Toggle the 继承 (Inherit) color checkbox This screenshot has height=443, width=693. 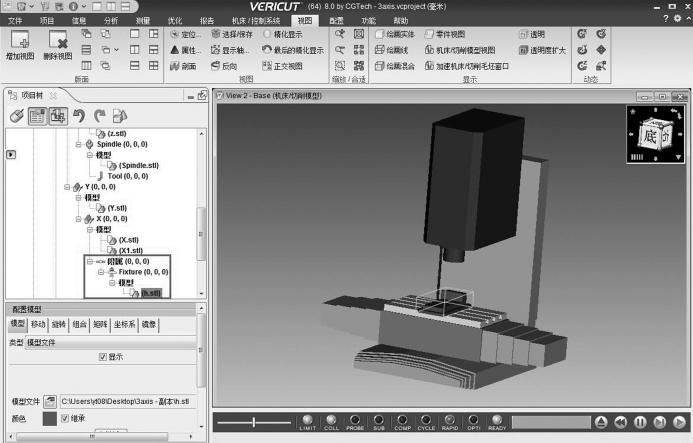click(x=65, y=418)
